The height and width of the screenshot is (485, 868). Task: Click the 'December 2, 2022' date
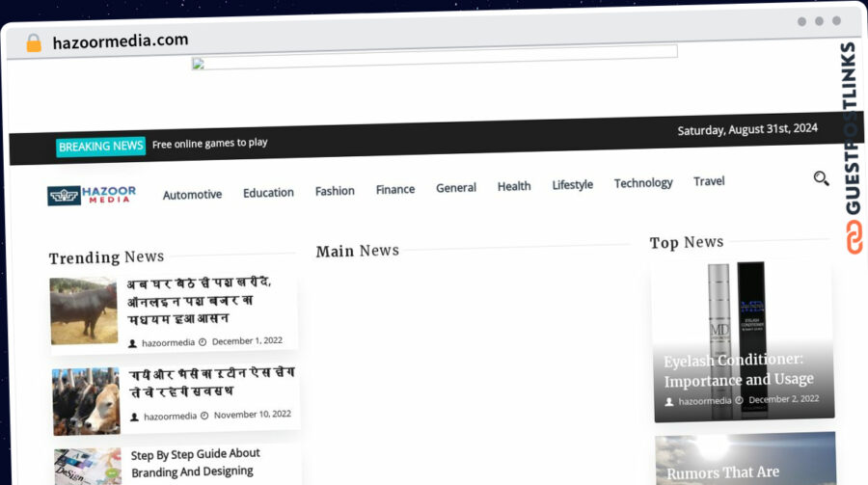(x=784, y=399)
